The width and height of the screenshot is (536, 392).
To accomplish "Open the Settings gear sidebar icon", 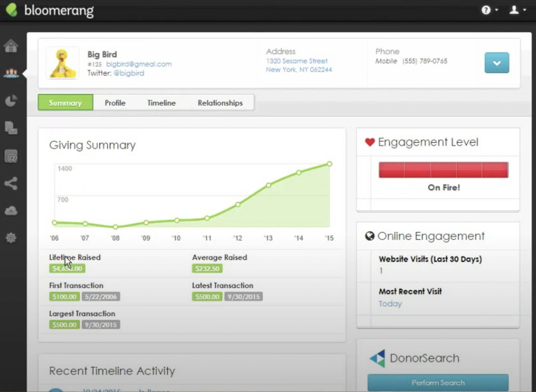I will coord(11,238).
